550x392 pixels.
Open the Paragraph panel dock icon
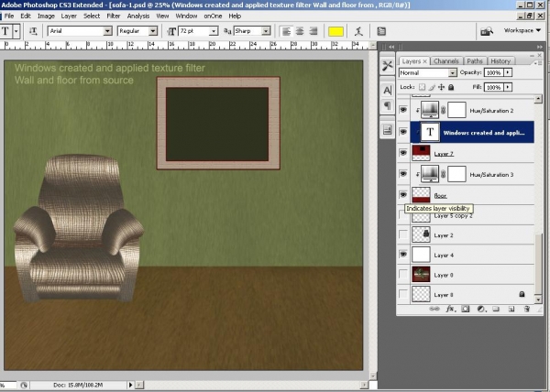tap(387, 105)
